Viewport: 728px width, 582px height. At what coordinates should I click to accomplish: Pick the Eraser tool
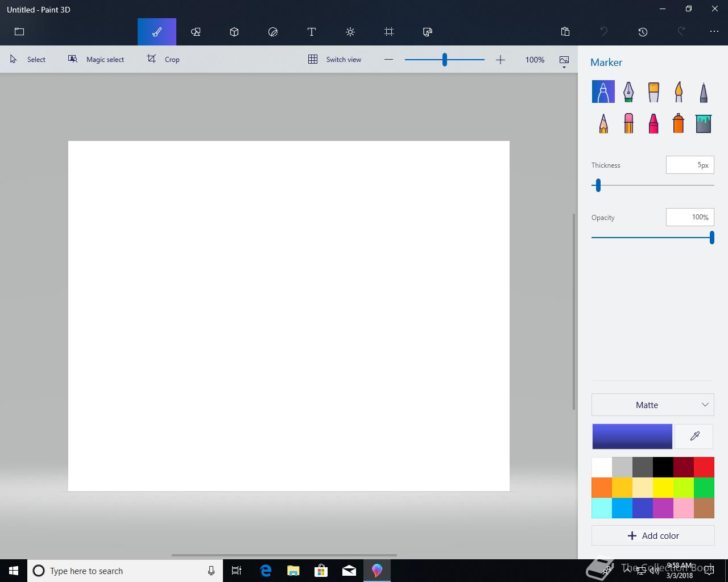point(628,123)
